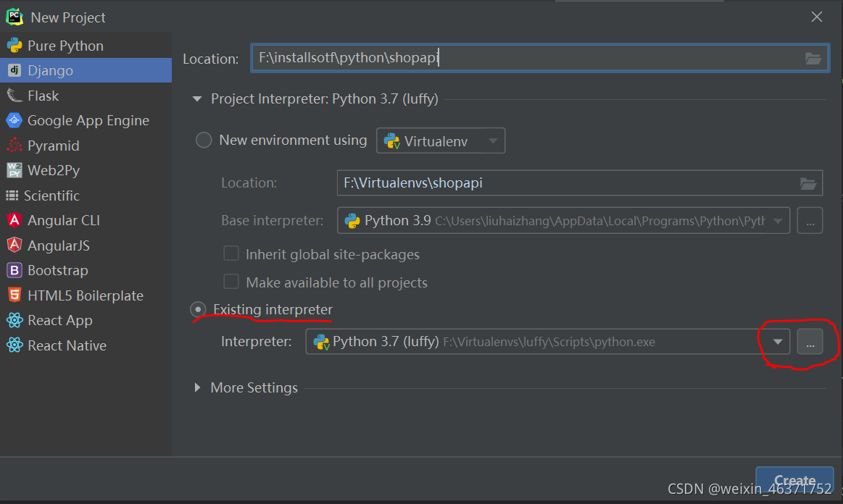Select the New environment using radio button
This screenshot has height=504, width=843.
pyautogui.click(x=203, y=140)
